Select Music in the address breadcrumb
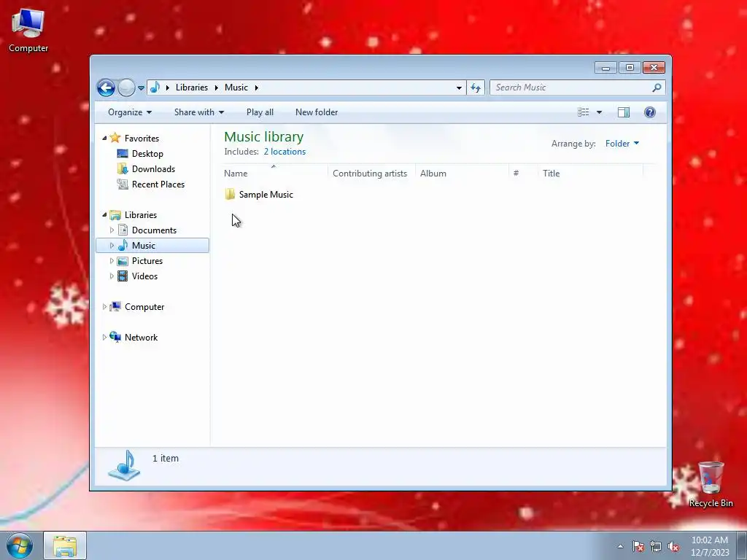This screenshot has height=560, width=747. coord(236,87)
